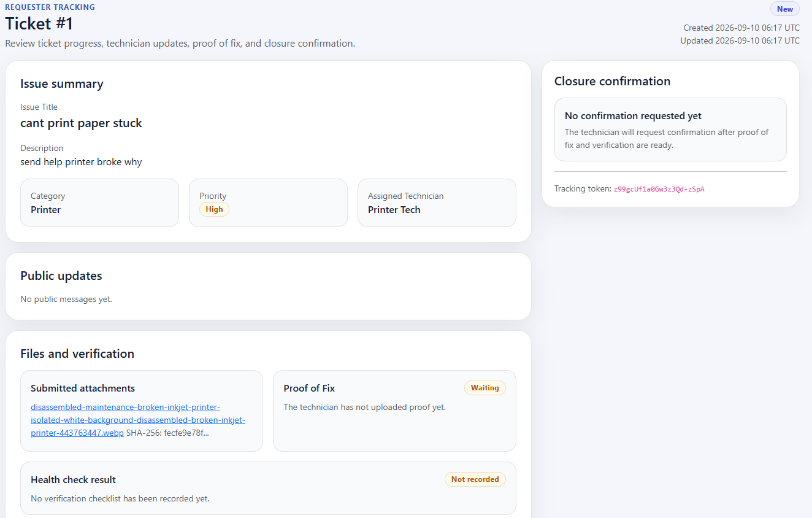Click the Proof of Fix label
812x518 pixels.
pos(309,388)
